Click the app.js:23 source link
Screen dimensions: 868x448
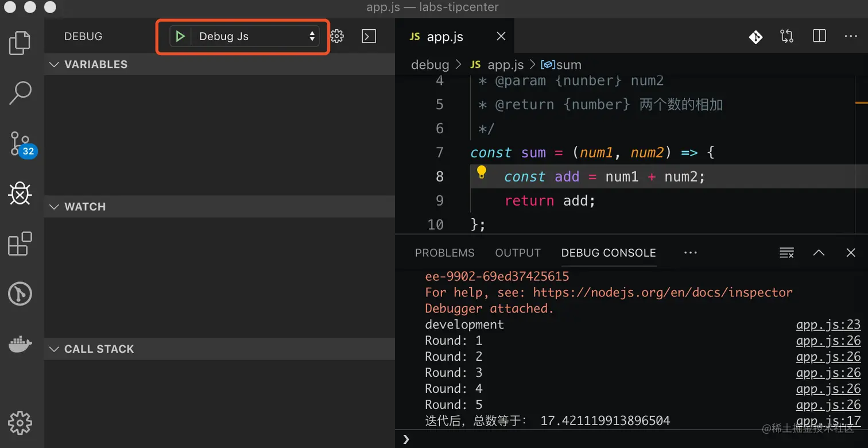point(828,325)
